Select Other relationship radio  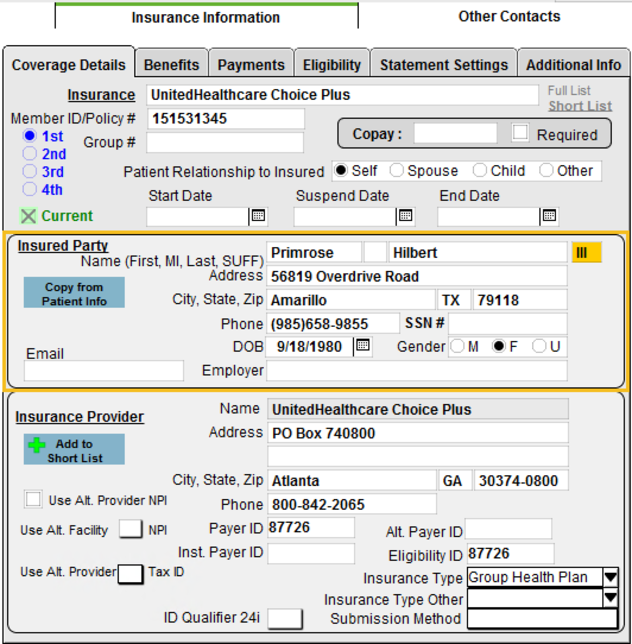coord(546,170)
